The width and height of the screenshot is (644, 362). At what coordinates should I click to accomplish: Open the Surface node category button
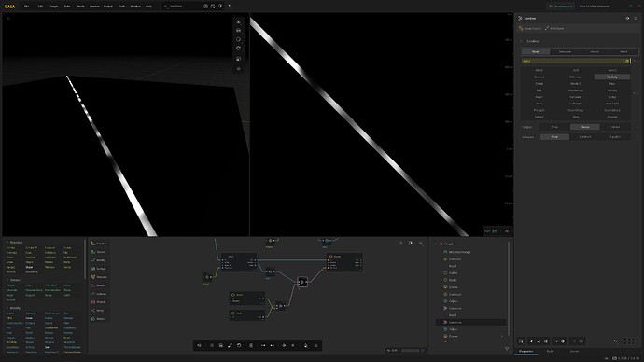(x=99, y=269)
